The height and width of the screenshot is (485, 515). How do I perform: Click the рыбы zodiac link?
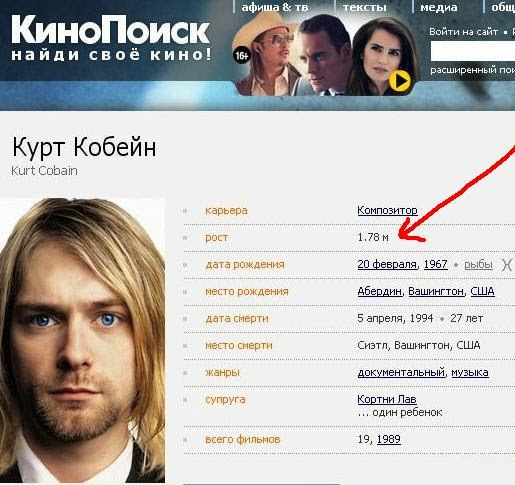click(478, 265)
